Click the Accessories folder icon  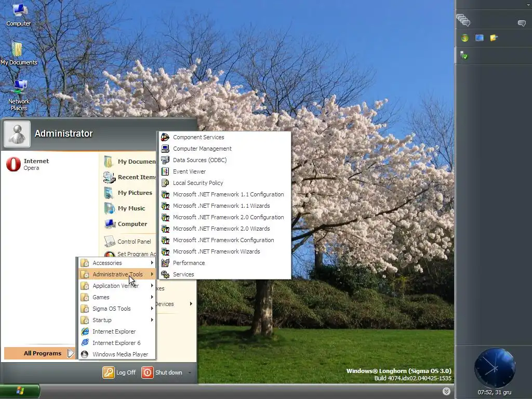tap(85, 263)
